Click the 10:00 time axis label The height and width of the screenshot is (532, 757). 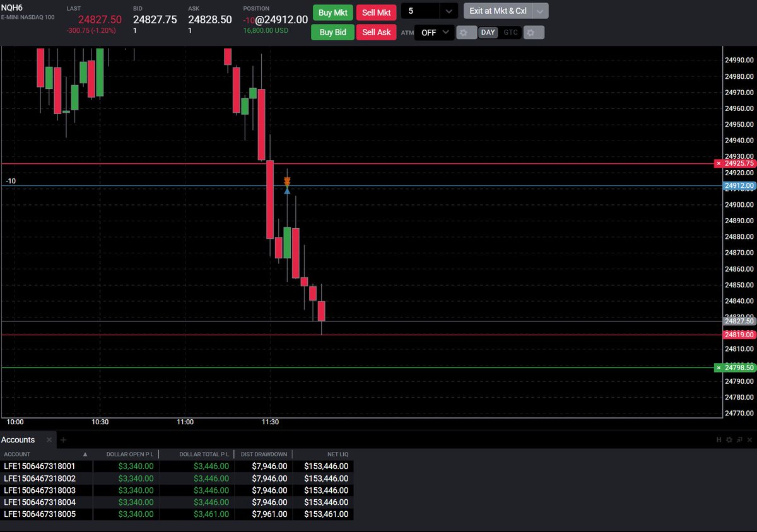pyautogui.click(x=15, y=422)
